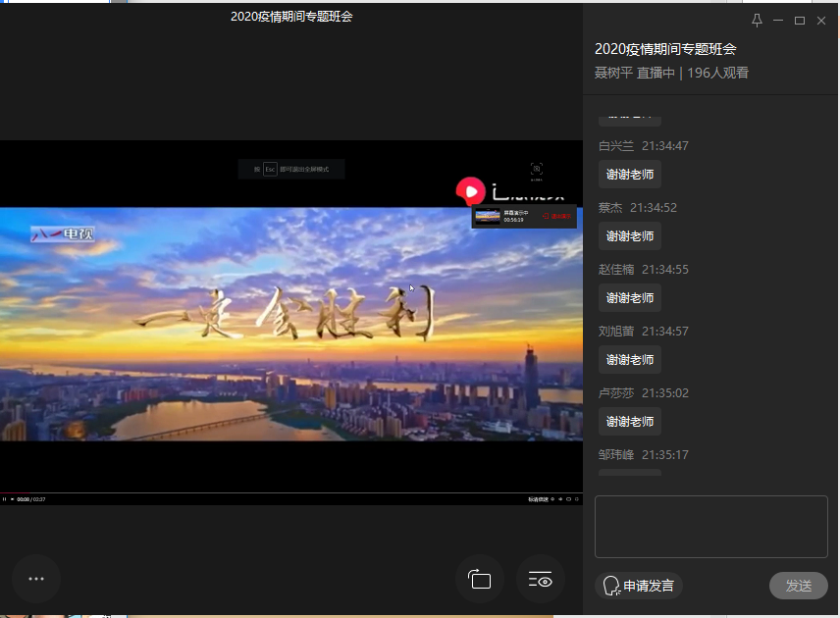Click the red Xigua video logo icon
Image resolution: width=840 pixels, height=618 pixels.
click(470, 190)
